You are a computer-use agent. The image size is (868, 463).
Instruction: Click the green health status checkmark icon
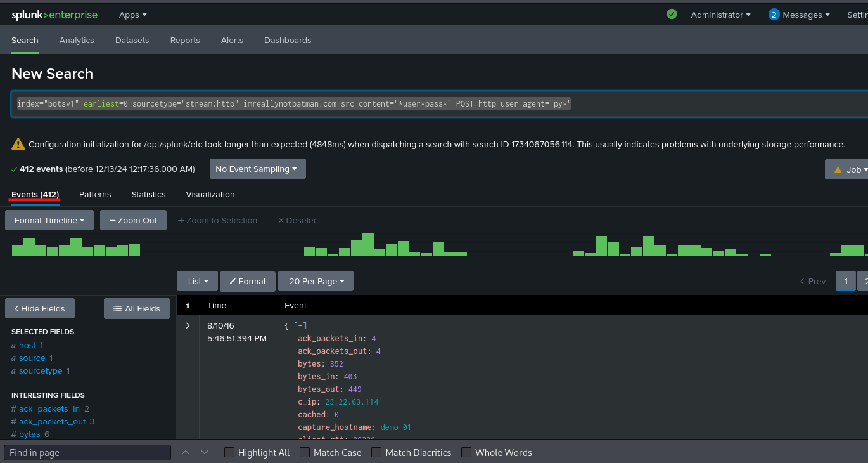click(x=672, y=14)
